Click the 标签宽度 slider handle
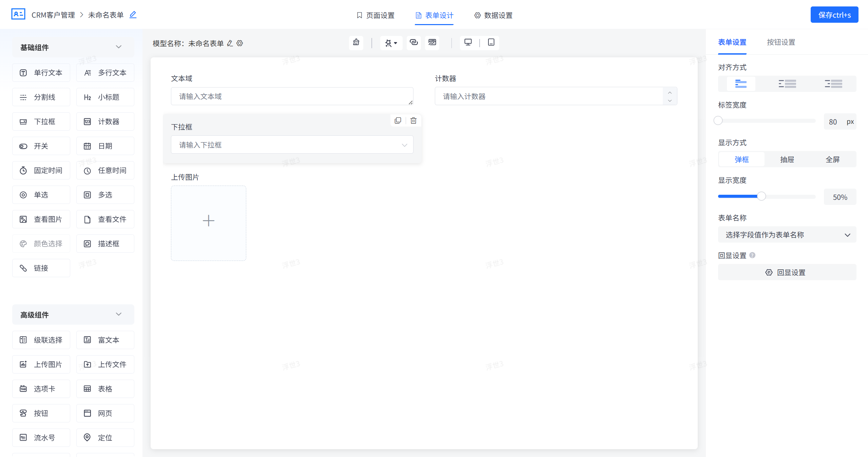Viewport: 868px width, 457px height. 718,121
